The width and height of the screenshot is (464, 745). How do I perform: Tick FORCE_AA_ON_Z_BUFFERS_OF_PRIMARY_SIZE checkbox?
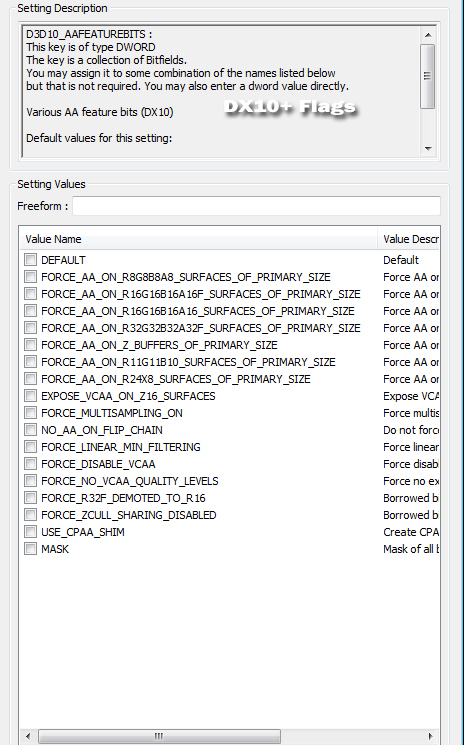click(30, 344)
